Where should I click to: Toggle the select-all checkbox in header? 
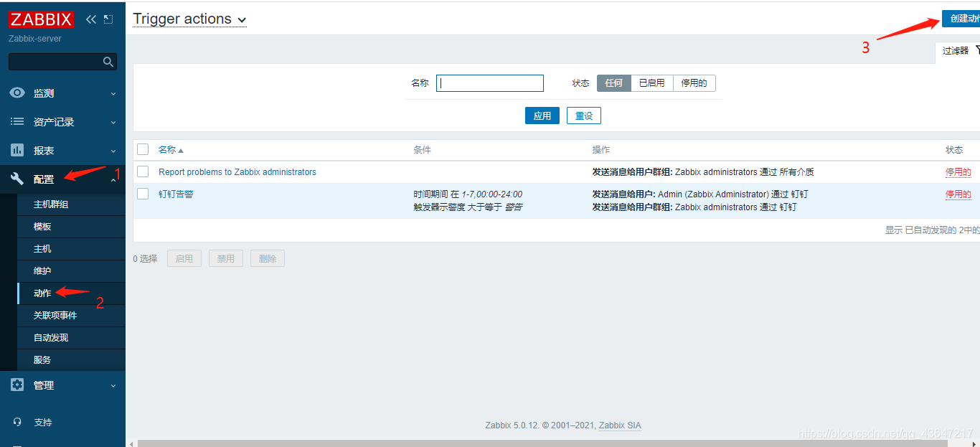[143, 149]
